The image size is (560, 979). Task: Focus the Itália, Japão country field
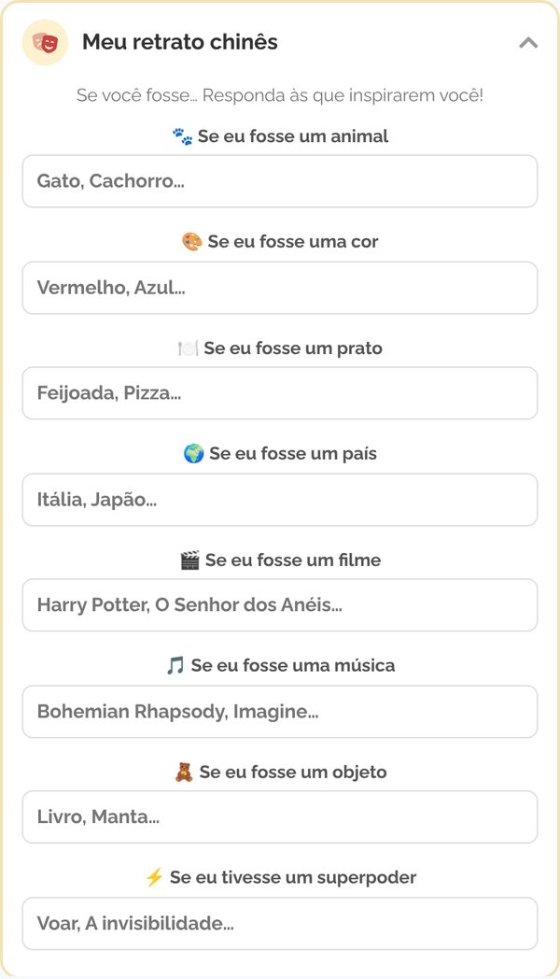280,500
